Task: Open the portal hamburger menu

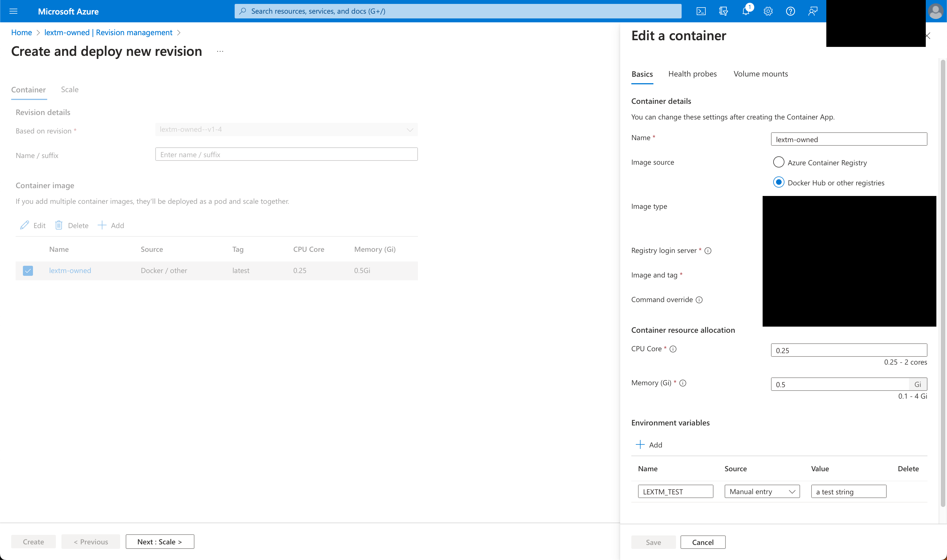Action: coord(14,11)
